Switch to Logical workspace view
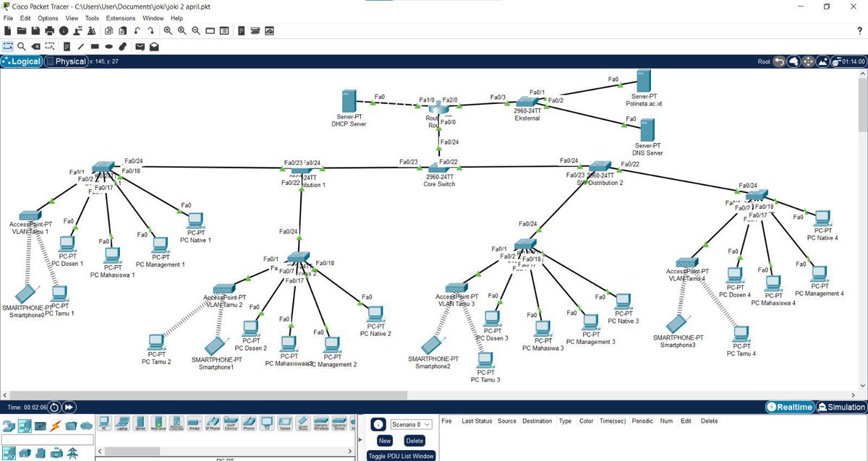 [22, 61]
